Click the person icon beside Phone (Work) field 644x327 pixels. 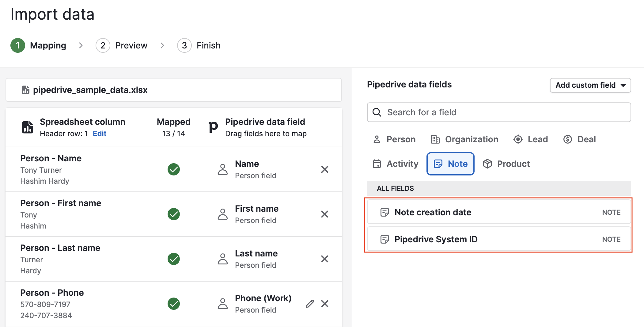pos(223,304)
